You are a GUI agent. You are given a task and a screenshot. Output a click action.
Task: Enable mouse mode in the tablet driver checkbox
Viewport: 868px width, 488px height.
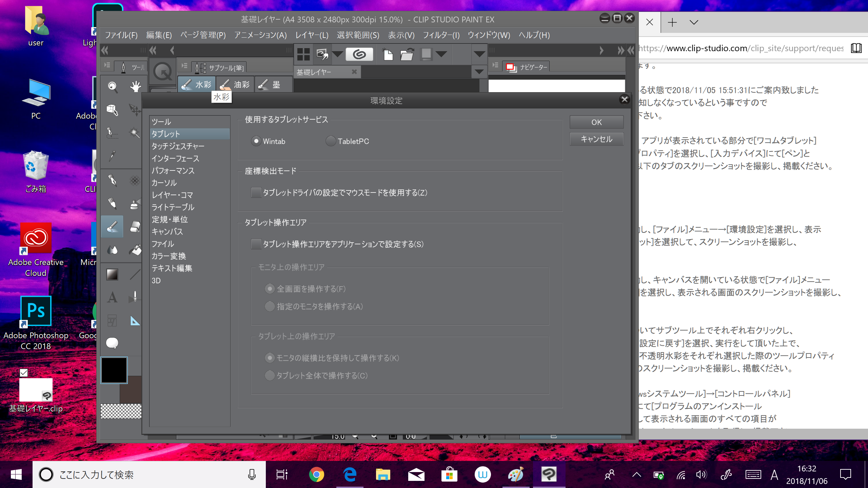(x=256, y=192)
